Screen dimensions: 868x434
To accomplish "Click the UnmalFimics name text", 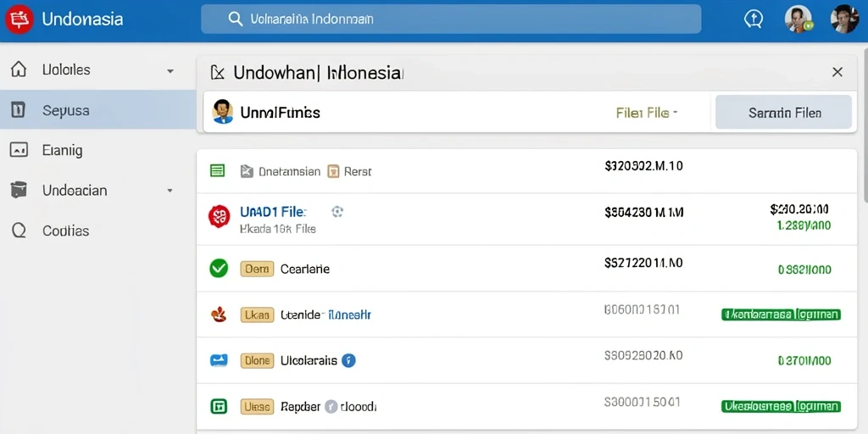I will click(x=280, y=113).
